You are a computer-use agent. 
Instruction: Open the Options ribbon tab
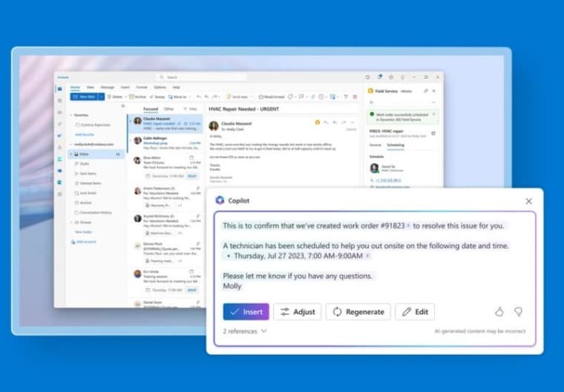pyautogui.click(x=160, y=87)
